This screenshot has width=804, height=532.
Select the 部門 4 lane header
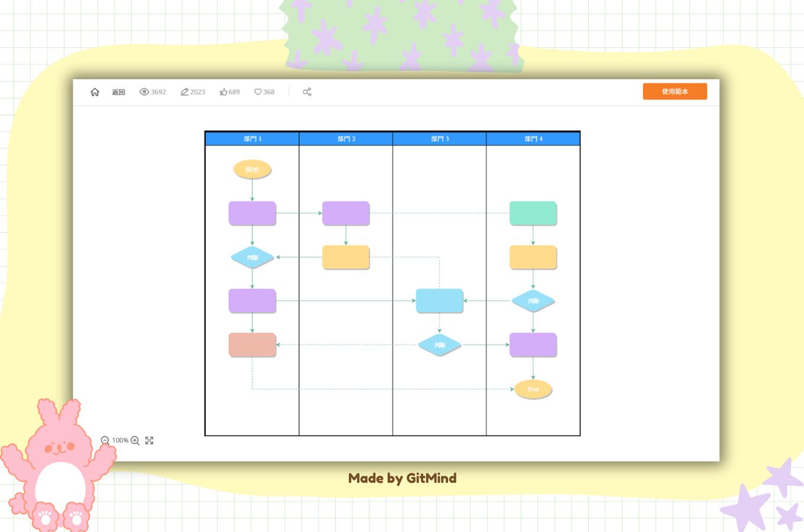click(x=533, y=138)
